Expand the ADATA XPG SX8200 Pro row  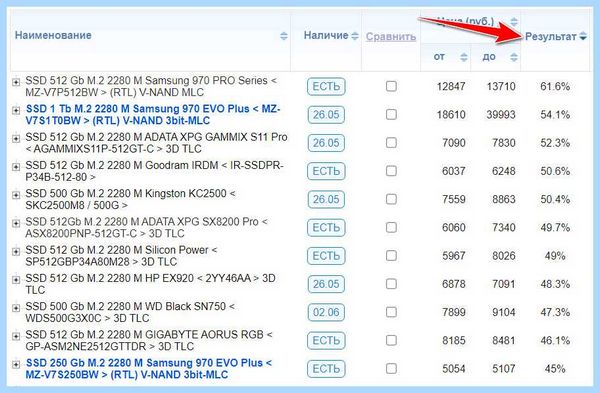(16, 223)
